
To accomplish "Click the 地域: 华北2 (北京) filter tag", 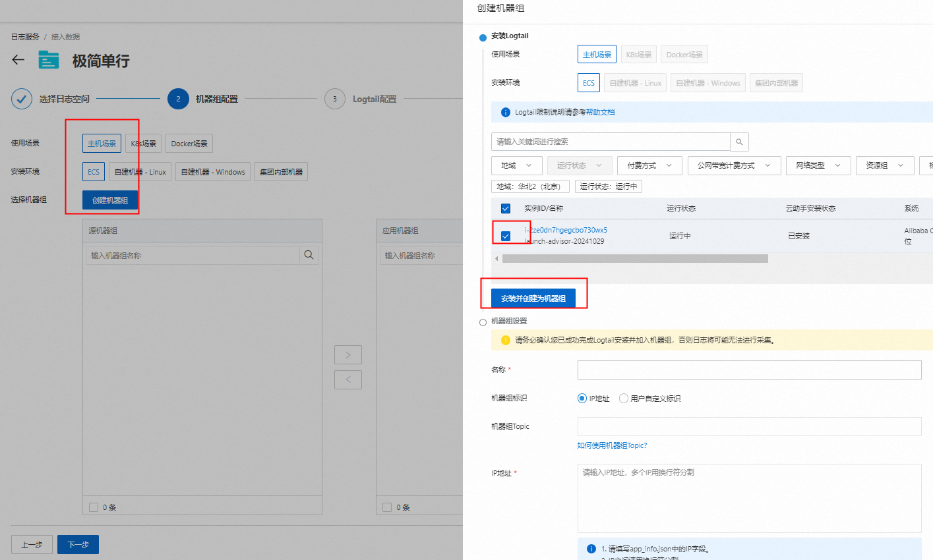I will click(x=530, y=186).
